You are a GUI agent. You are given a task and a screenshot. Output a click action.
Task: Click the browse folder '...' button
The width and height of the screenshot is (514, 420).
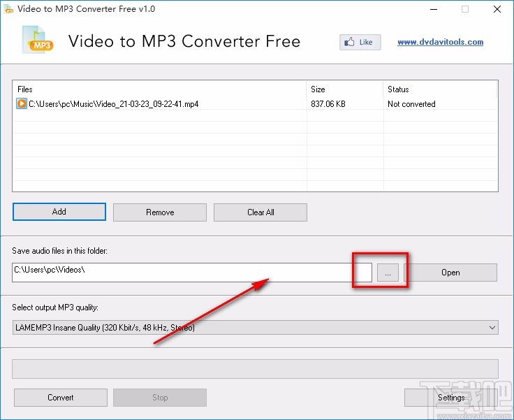[x=388, y=273]
